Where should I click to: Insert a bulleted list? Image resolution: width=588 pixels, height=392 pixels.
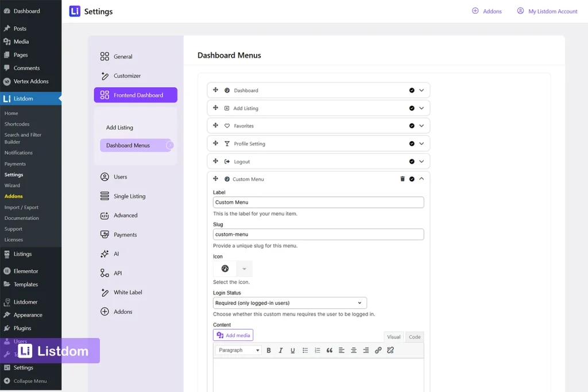(x=305, y=350)
